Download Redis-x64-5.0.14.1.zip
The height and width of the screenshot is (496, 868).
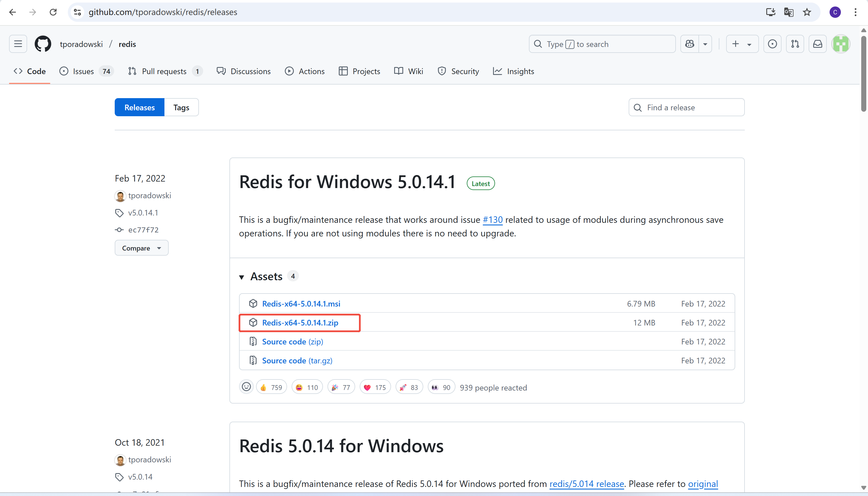300,323
